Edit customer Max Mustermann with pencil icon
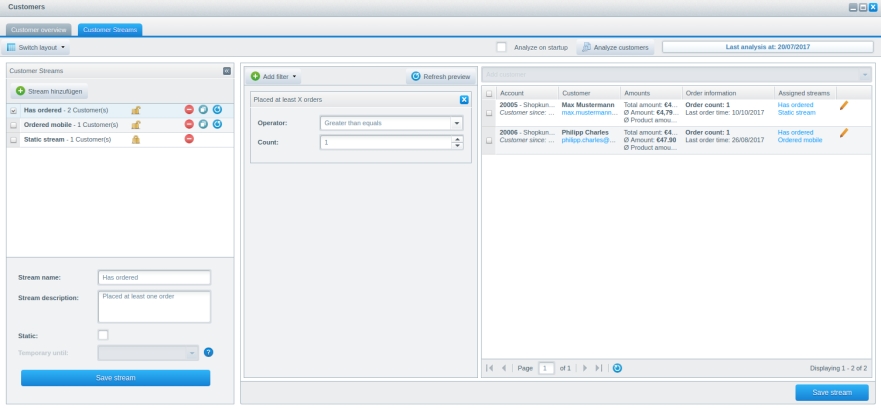881x409 pixels. pyautogui.click(x=844, y=105)
